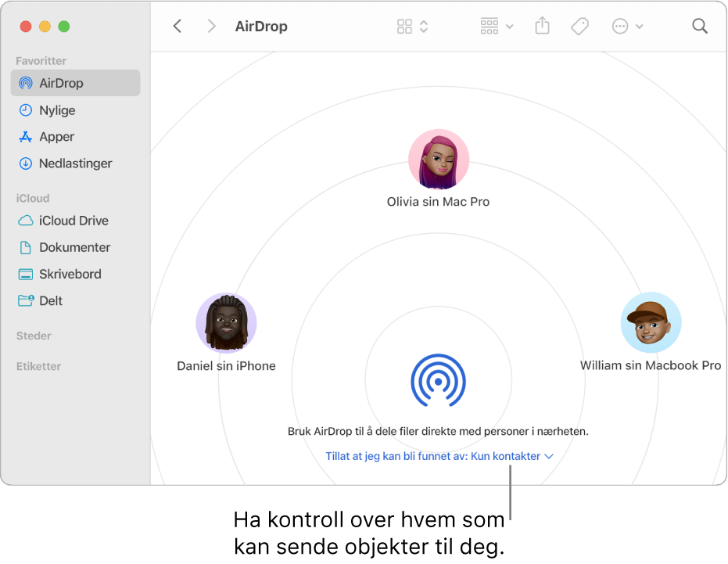
Task: Click the Skrivebord desktop icon
Action: (x=26, y=274)
